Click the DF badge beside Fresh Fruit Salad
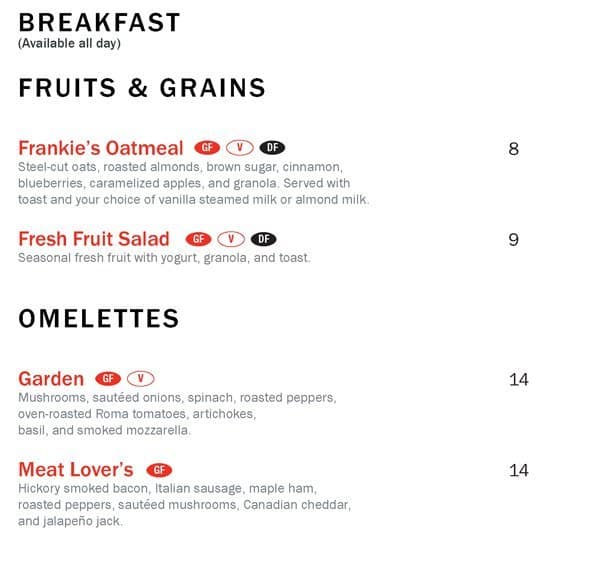This screenshot has width=600, height=562. coord(263,239)
